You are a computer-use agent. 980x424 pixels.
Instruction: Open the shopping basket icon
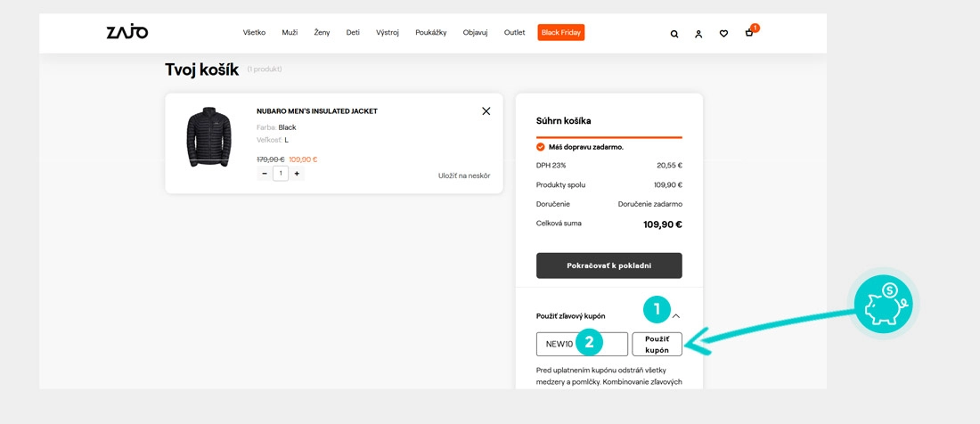click(748, 33)
